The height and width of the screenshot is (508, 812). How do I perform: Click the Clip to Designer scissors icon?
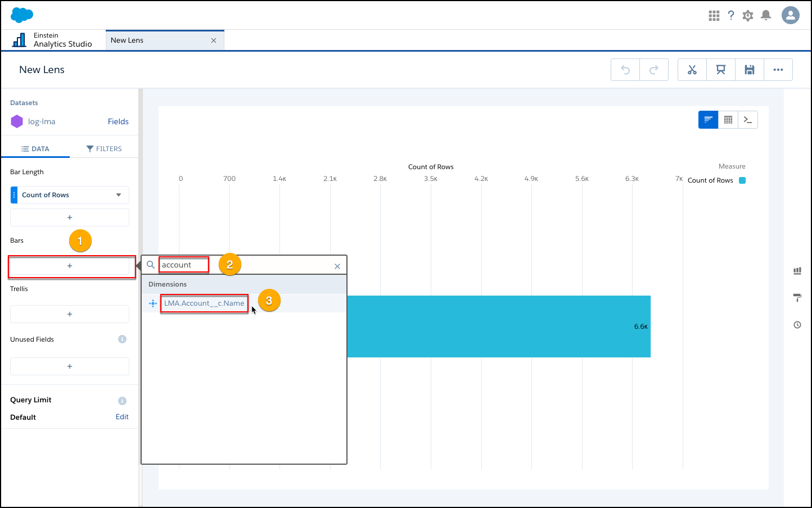tap(692, 70)
